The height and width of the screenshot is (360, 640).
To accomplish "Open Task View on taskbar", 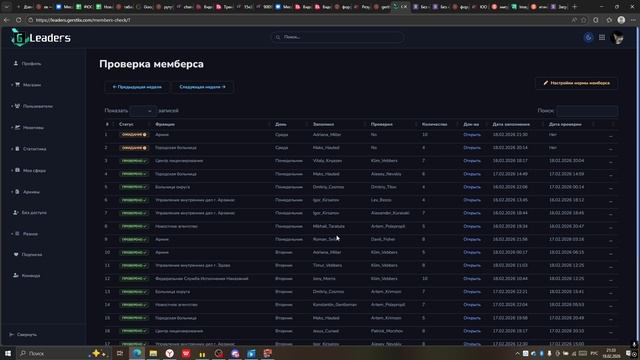I will click(120, 353).
